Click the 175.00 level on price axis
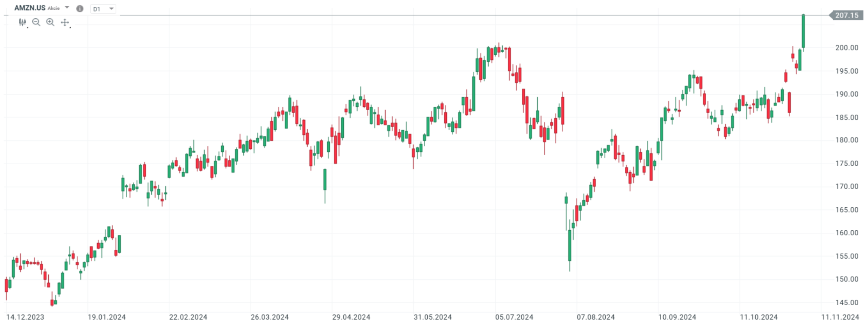Image resolution: width=868 pixels, height=326 pixels. coord(846,164)
